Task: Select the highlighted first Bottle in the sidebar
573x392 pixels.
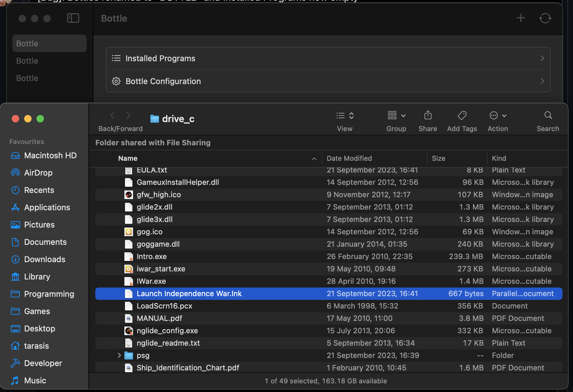Action: (50, 43)
